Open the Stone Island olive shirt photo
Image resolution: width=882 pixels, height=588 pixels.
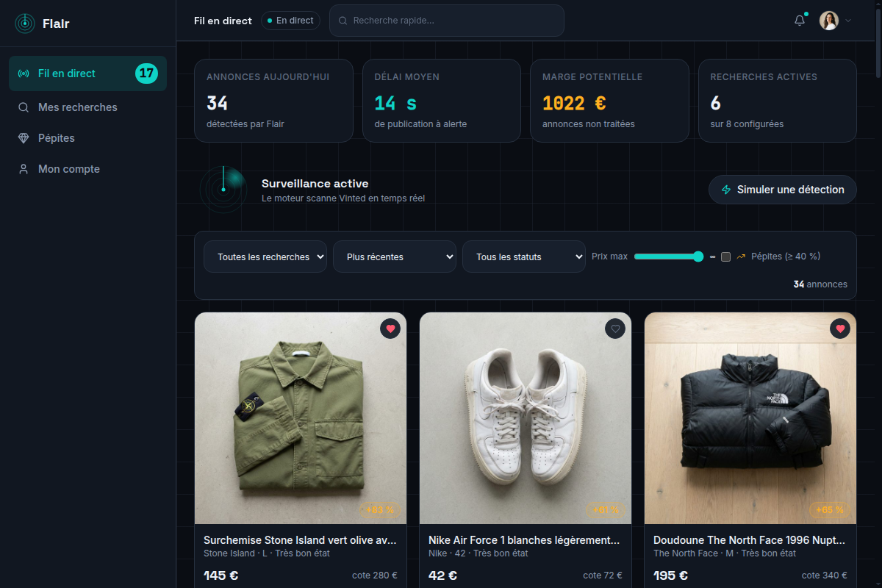coord(301,418)
